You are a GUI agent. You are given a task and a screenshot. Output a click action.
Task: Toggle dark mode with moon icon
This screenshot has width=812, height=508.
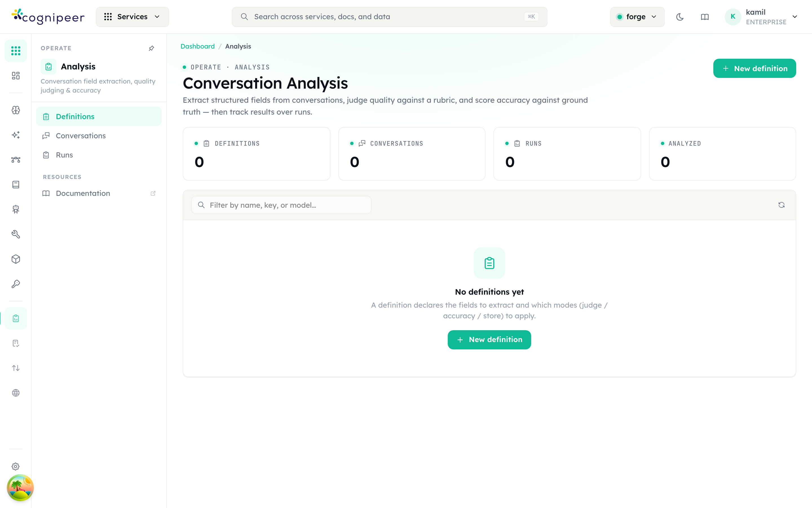(680, 17)
